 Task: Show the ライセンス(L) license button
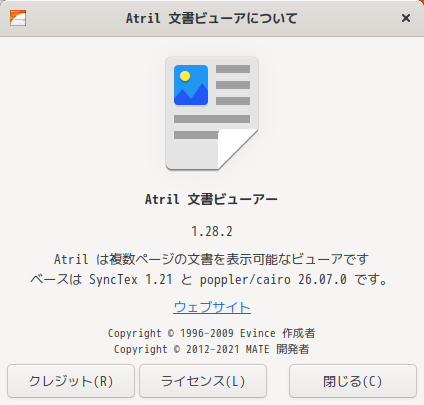tap(203, 381)
